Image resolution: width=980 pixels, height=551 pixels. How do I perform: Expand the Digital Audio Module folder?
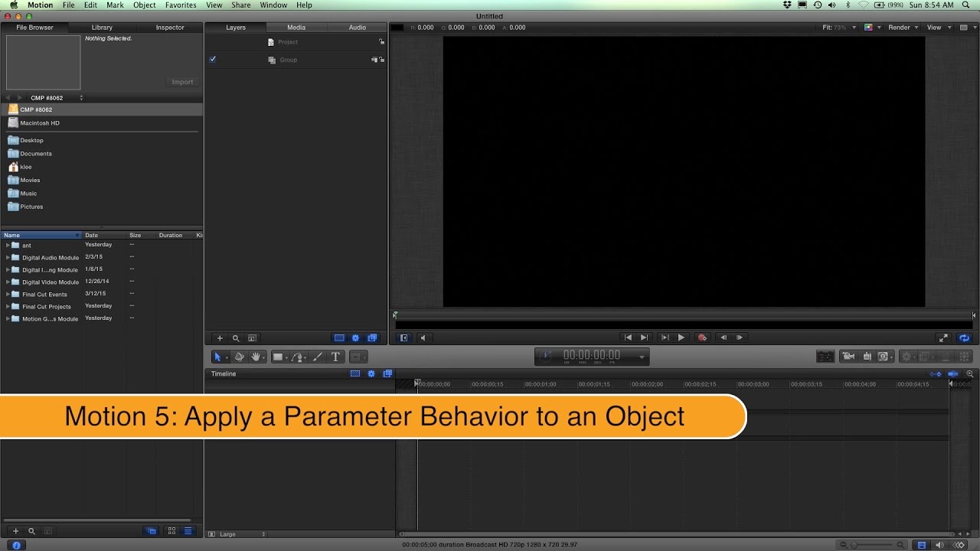[x=8, y=258]
